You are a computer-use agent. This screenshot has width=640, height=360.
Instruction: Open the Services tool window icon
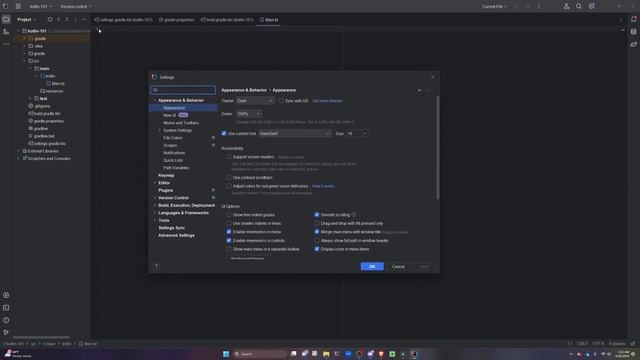(6, 295)
